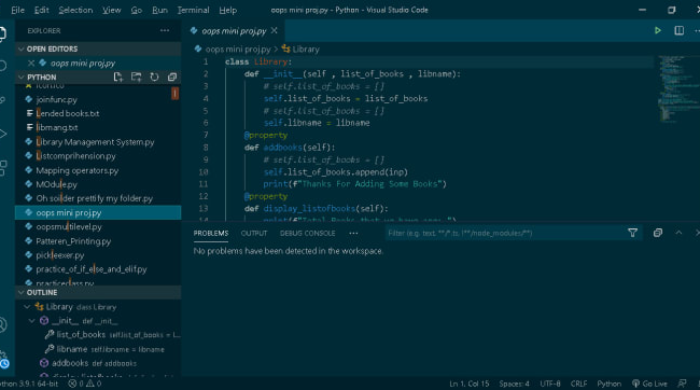Open the File menu

coord(17,10)
